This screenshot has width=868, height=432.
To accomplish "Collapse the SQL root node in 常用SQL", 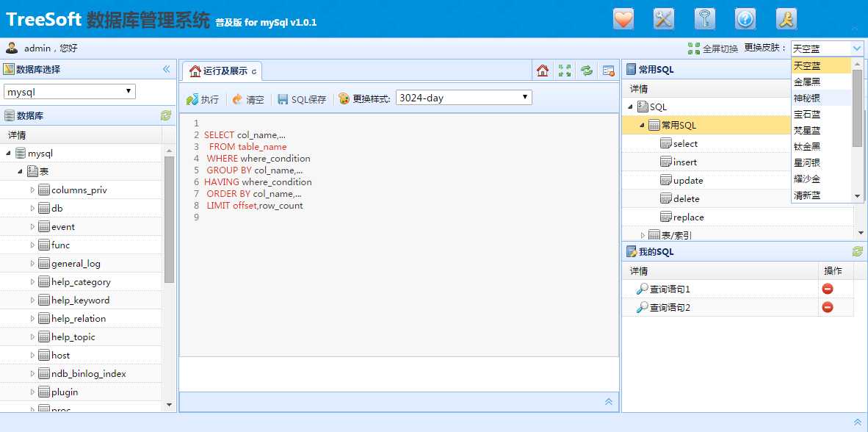I will tap(631, 107).
